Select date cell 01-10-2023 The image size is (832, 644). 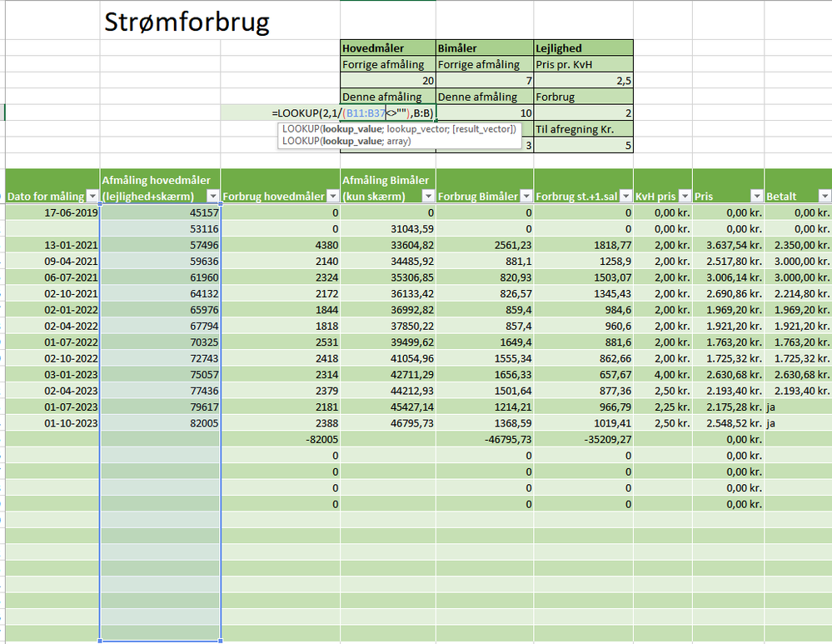tap(52, 423)
